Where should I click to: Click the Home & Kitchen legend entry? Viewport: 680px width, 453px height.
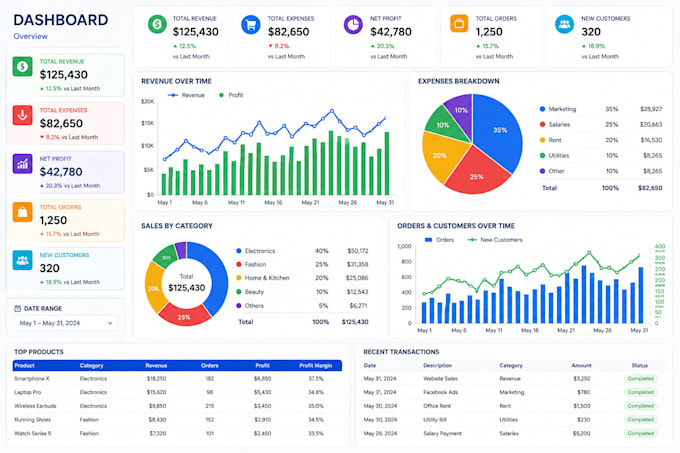tap(263, 278)
